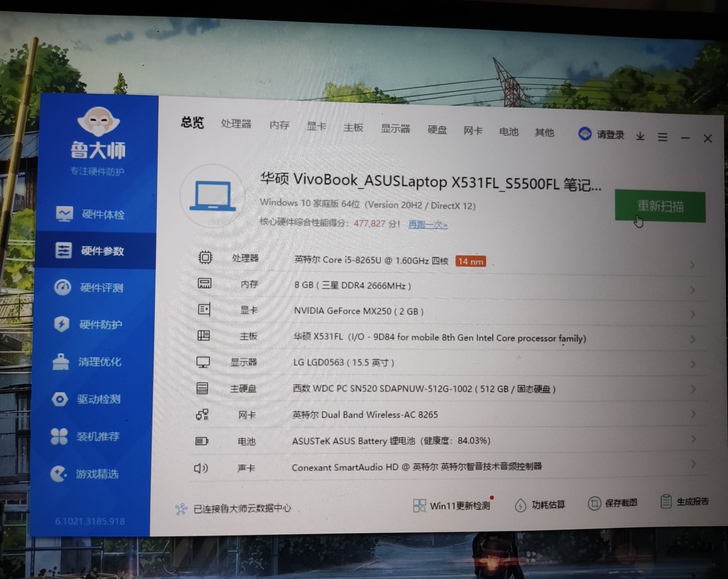Image resolution: width=728 pixels, height=579 pixels.
Task: Switch to 内存 tab
Action: (x=280, y=125)
